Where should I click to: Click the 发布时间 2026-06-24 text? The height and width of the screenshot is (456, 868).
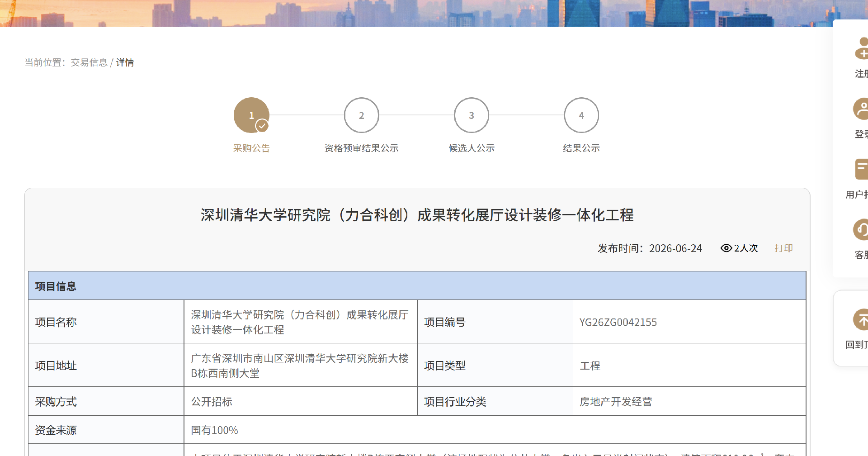pos(650,248)
